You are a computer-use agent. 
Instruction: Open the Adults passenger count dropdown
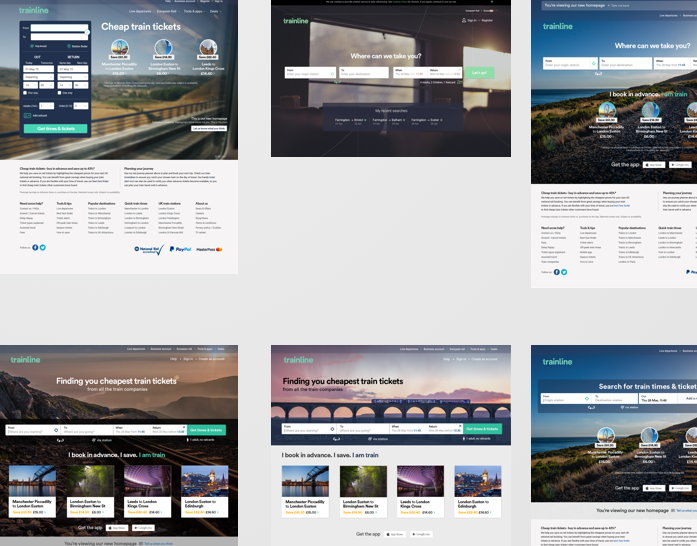47,106
